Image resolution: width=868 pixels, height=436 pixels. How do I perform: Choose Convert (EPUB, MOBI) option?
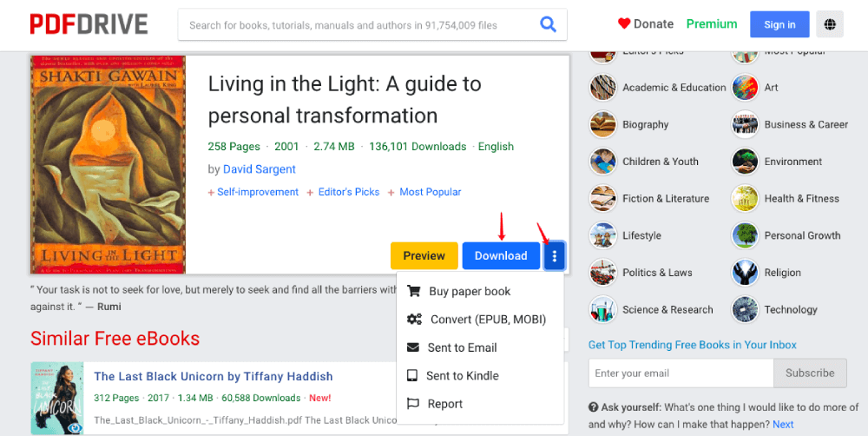[x=487, y=320]
